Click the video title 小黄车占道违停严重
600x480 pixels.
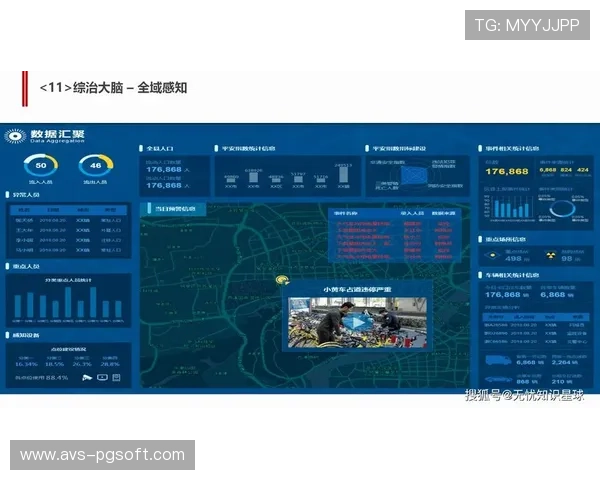(x=357, y=290)
